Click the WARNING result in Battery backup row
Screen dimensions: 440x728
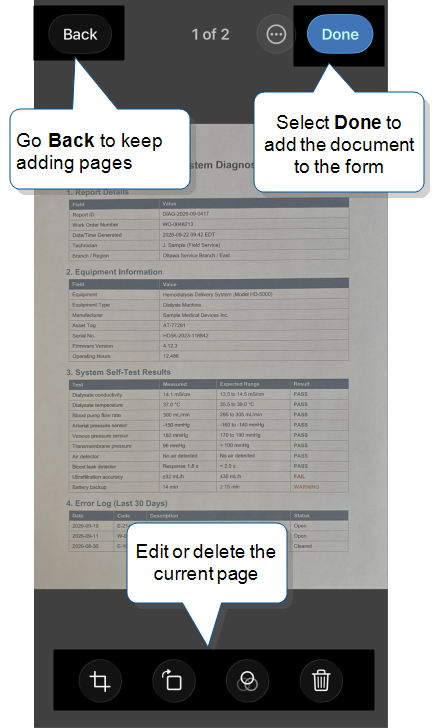coord(306,487)
